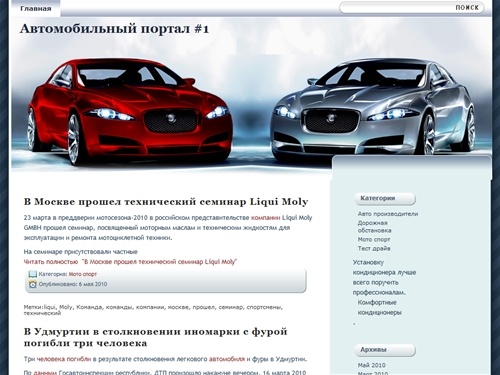
Task: Open the Комфортные кондиционеры link
Action: (x=379, y=307)
